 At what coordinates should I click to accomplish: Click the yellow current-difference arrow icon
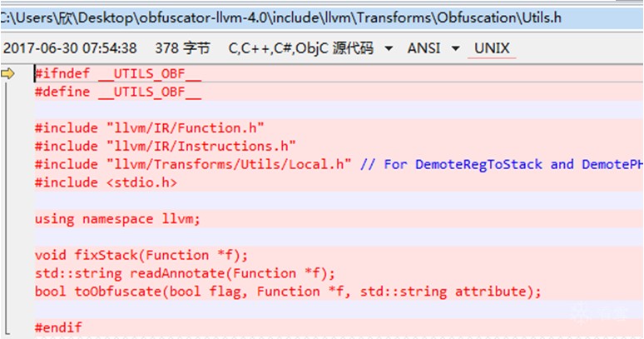point(7,74)
